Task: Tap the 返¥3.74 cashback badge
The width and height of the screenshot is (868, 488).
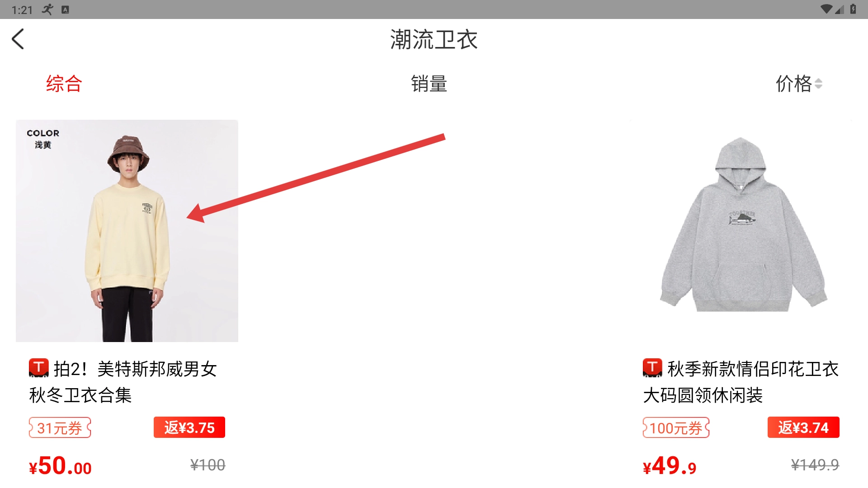Action: click(803, 427)
